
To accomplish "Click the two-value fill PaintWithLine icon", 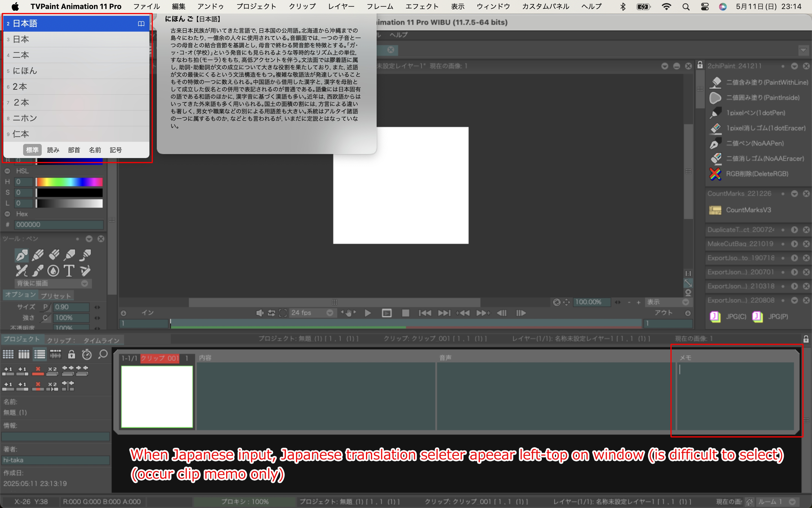I will click(x=715, y=82).
